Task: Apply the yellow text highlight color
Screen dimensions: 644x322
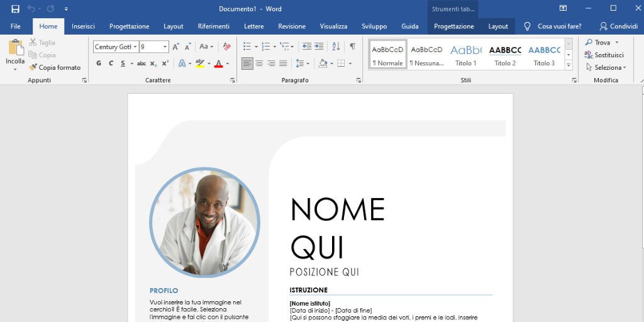Action: [200, 64]
